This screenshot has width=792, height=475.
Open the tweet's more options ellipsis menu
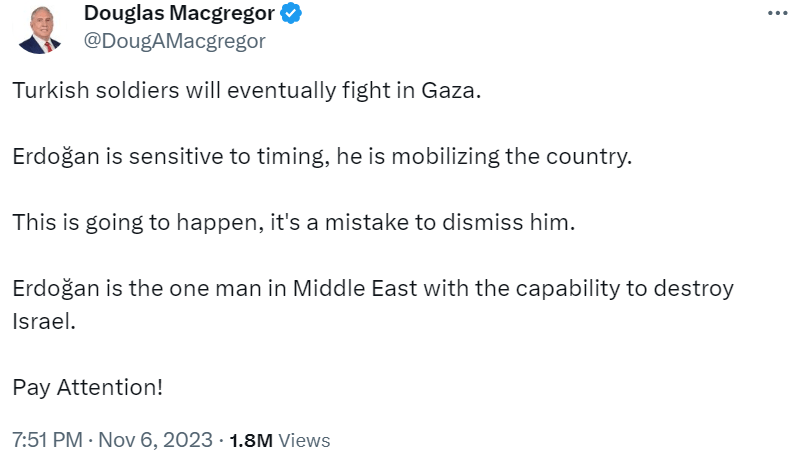click(x=776, y=13)
